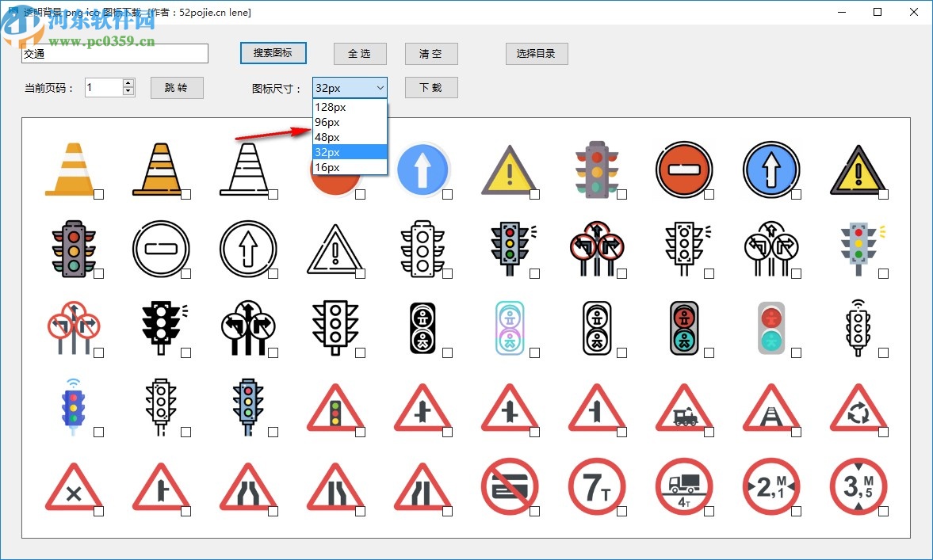The image size is (933, 560).
Task: Click the 清空 clear button
Action: point(431,54)
